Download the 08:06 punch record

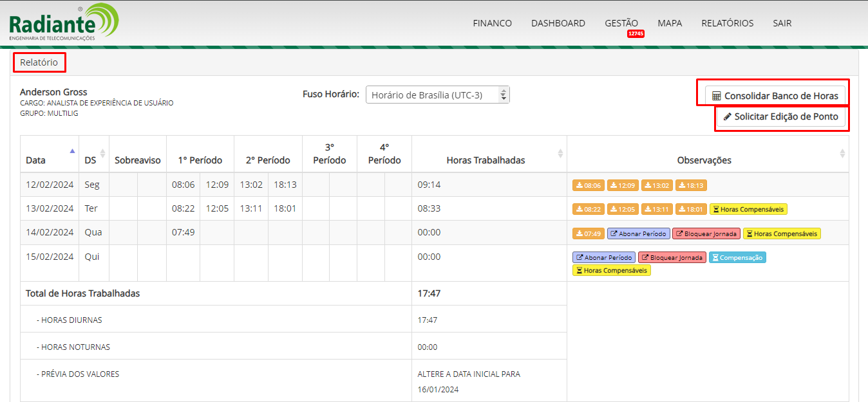click(x=588, y=185)
